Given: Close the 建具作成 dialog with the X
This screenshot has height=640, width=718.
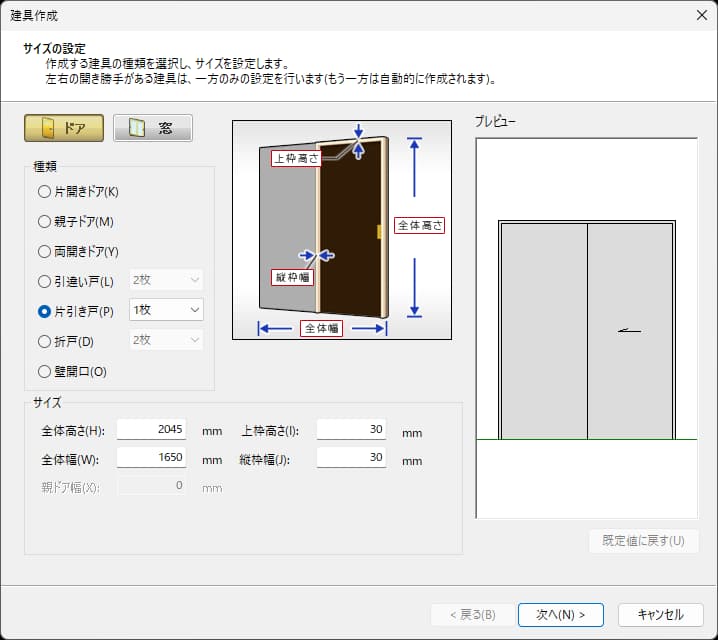Looking at the screenshot, I should (702, 15).
